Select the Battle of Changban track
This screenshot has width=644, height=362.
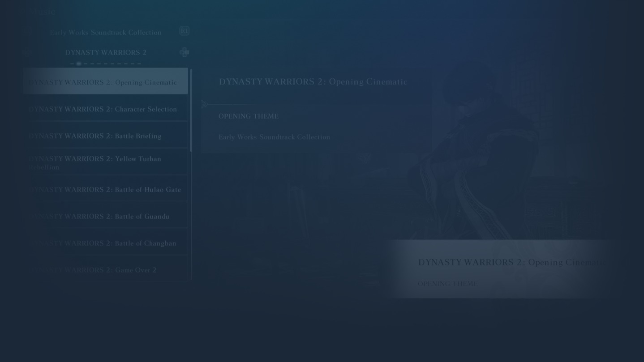(x=106, y=242)
